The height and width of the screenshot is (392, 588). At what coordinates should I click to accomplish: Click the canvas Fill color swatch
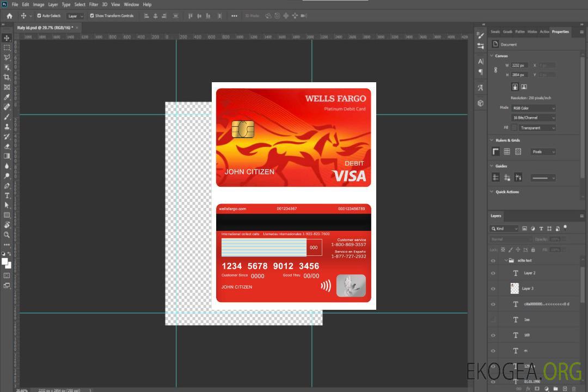(514, 128)
